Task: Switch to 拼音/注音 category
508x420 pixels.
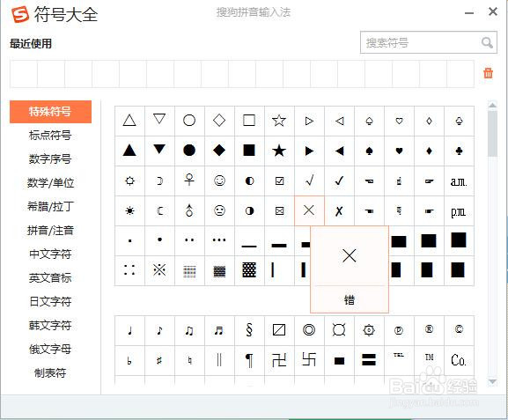Action: click(50, 231)
